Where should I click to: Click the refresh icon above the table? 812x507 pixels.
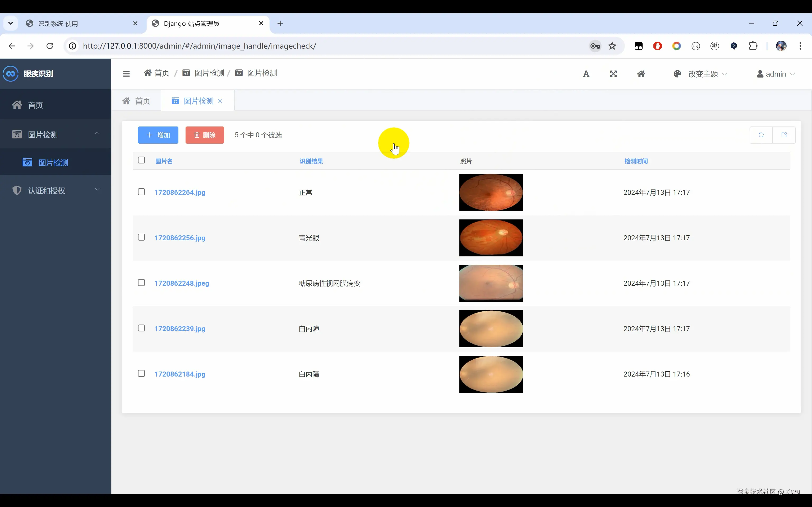pos(761,135)
